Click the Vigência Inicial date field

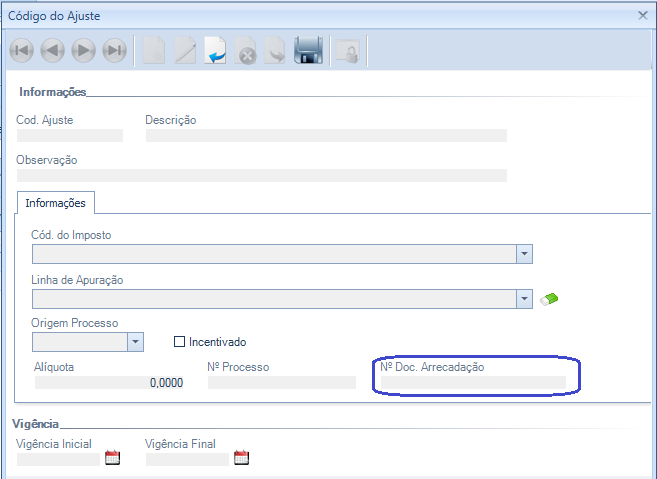pos(58,459)
